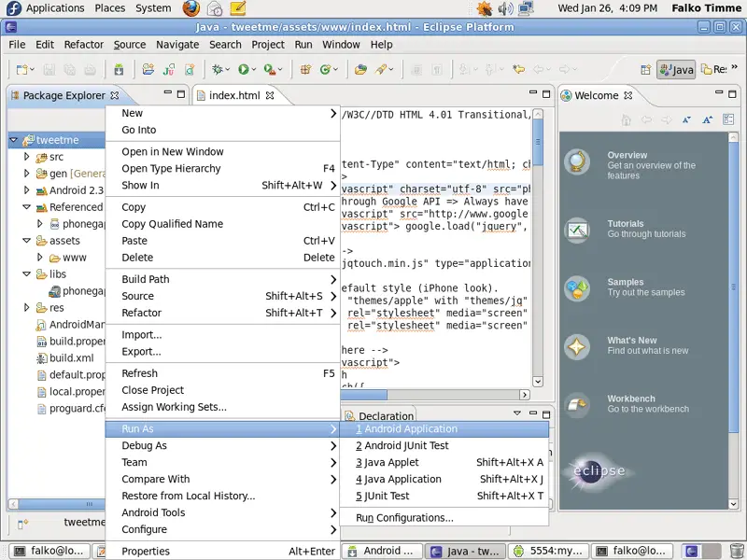Click the editor horizontal scrollbar thumb
This screenshot has width=747, height=560.
coord(364,395)
